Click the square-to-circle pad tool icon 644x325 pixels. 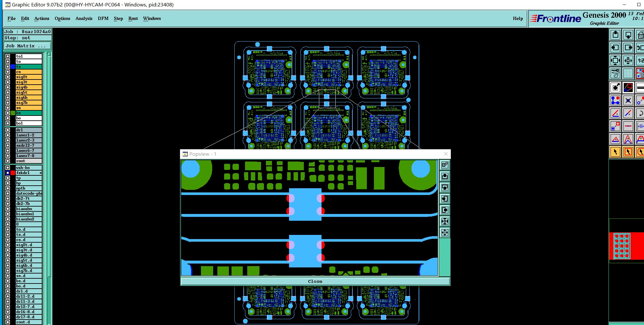click(x=615, y=126)
